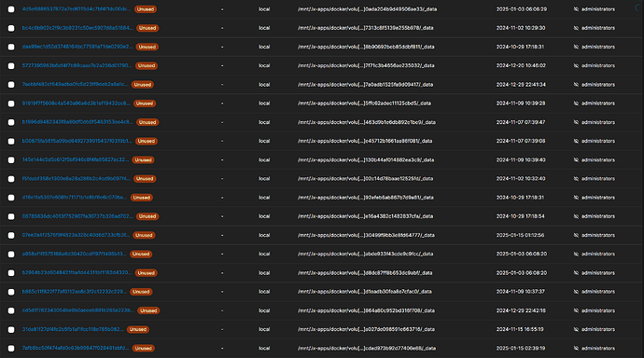The width and height of the screenshot is (644, 358).
Task: Click mount path ending 864a80c952bd316f708/_data
Action: pyautogui.click(x=366, y=310)
